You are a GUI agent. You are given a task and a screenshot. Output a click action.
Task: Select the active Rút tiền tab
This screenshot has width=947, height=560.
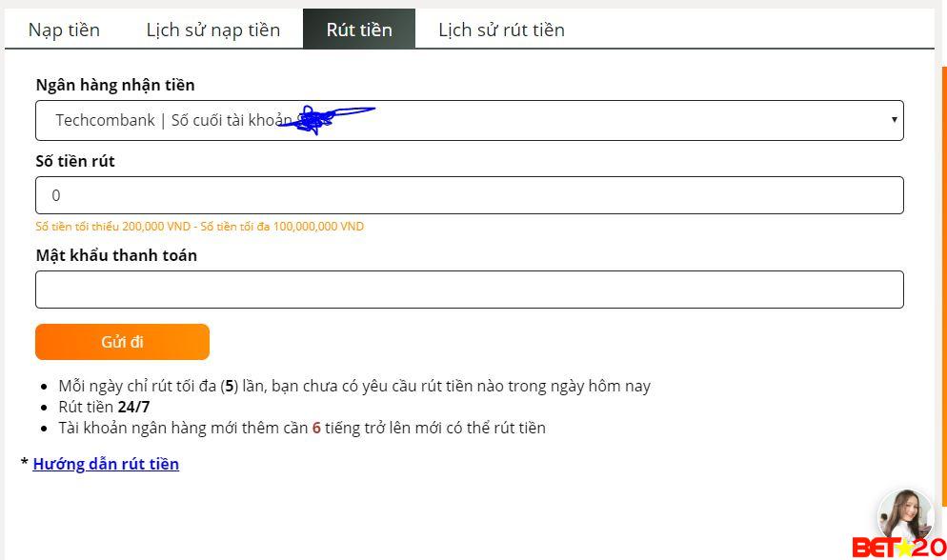point(359,30)
